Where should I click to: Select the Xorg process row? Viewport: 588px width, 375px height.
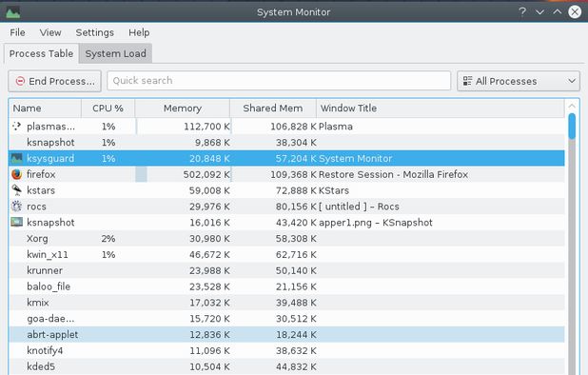click(286, 239)
